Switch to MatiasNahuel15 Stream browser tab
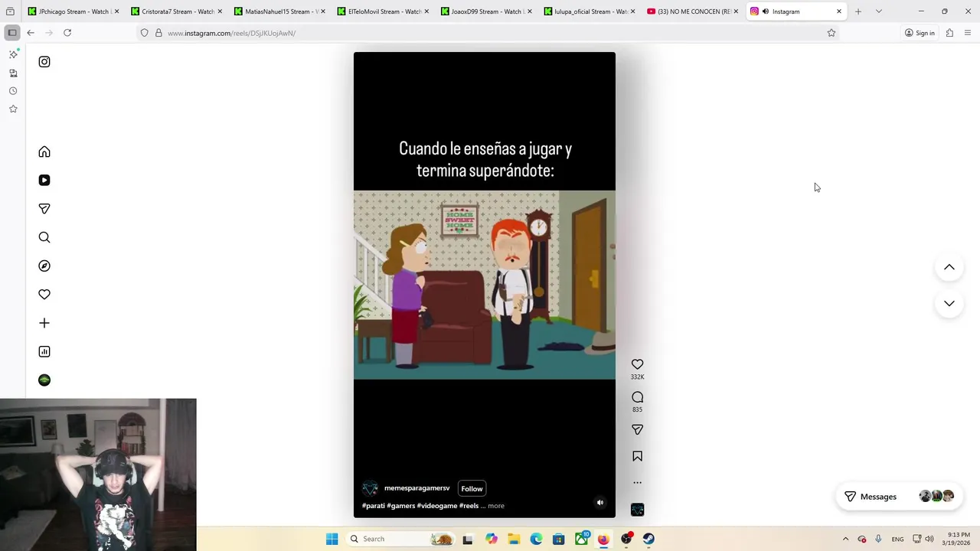 [x=279, y=11]
